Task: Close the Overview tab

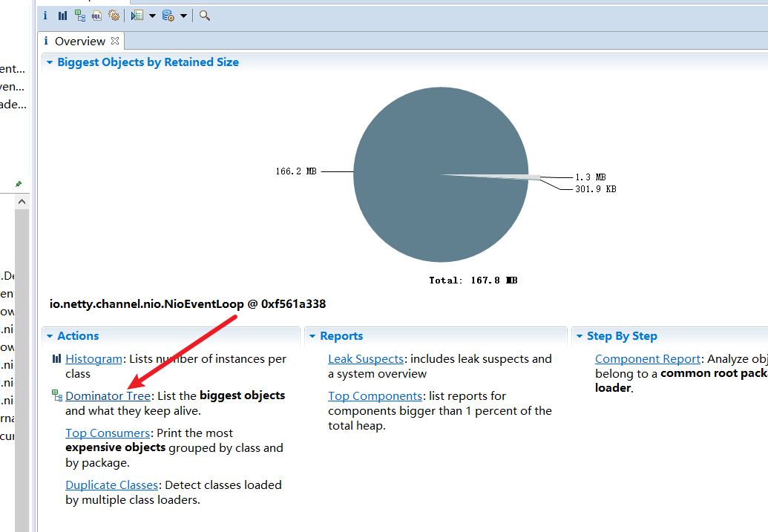Action: coord(115,42)
